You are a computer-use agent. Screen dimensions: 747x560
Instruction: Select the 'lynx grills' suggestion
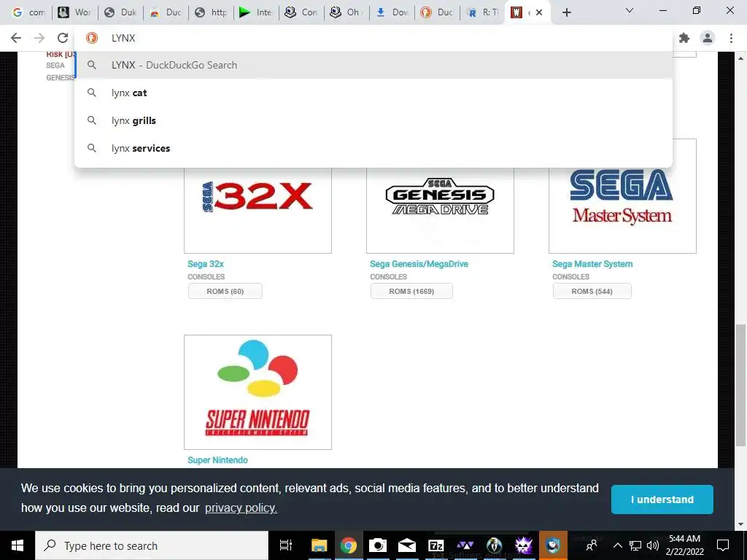tap(373, 120)
